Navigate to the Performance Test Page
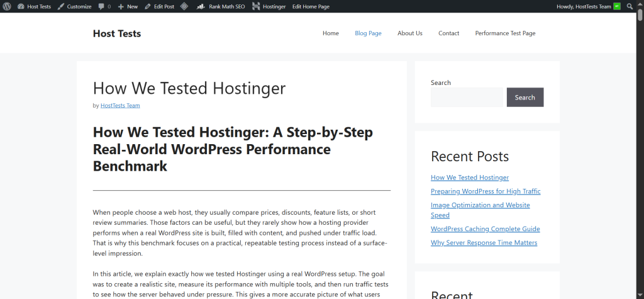Image resolution: width=644 pixels, height=299 pixels. (505, 33)
